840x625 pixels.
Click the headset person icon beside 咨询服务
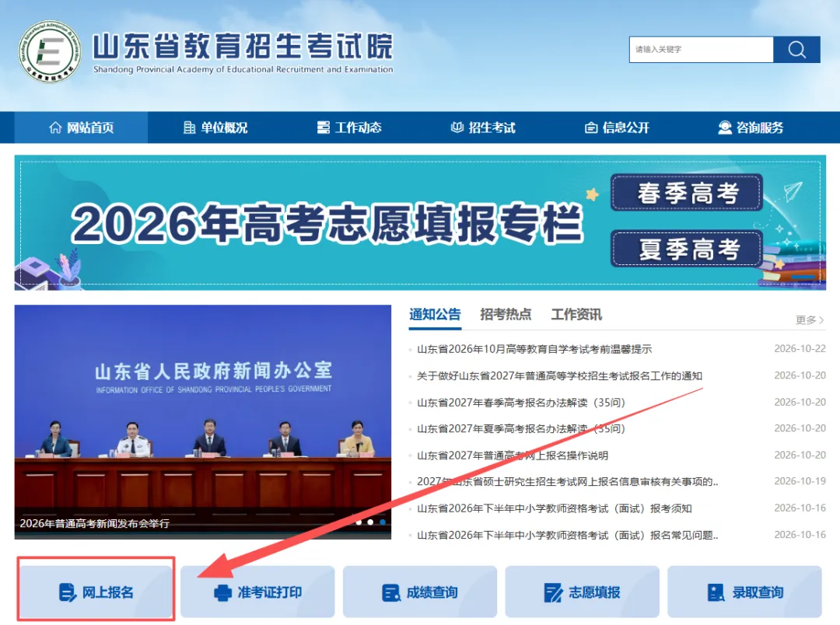725,127
